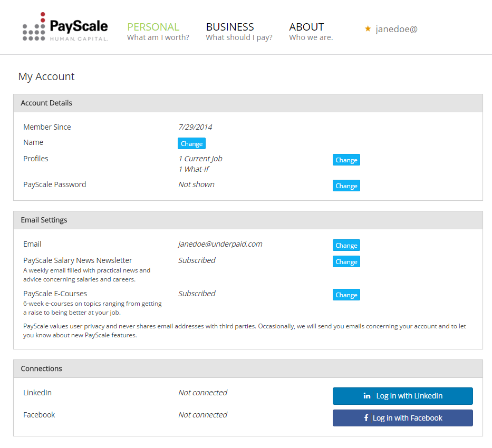Change the Email address
Viewport: 492px width, 448px height.
tap(346, 245)
